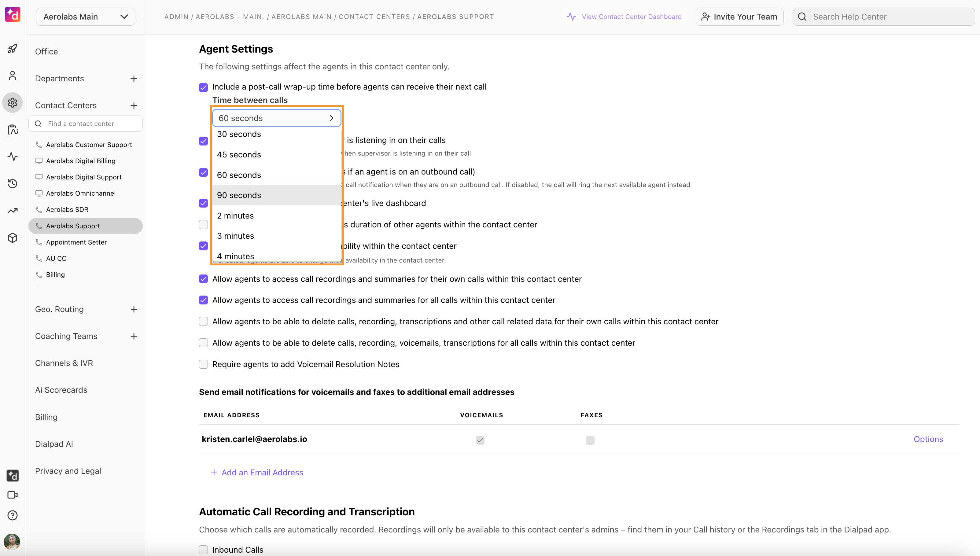Click CONTACT CENTERS breadcrumb link
The image size is (980, 556).
click(x=374, y=17)
